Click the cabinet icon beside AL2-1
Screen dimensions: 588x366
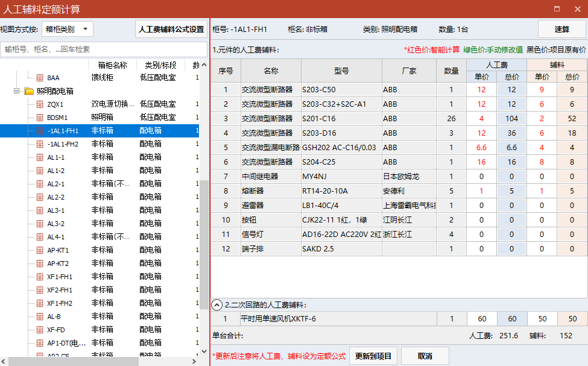click(40, 184)
